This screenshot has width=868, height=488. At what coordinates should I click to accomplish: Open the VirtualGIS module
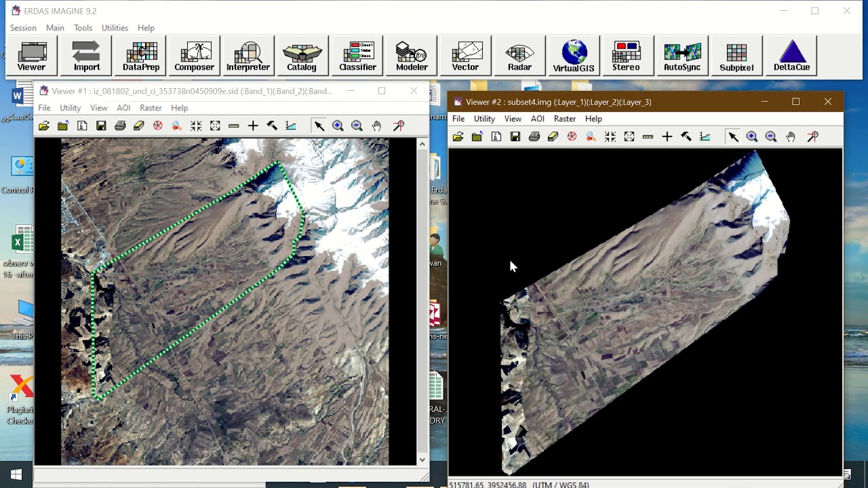click(574, 56)
